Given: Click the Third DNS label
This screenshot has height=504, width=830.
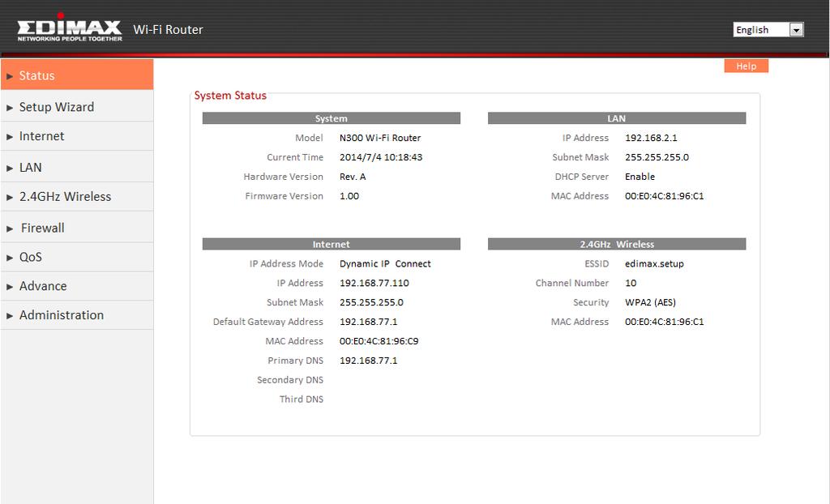Looking at the screenshot, I should pyautogui.click(x=302, y=399).
